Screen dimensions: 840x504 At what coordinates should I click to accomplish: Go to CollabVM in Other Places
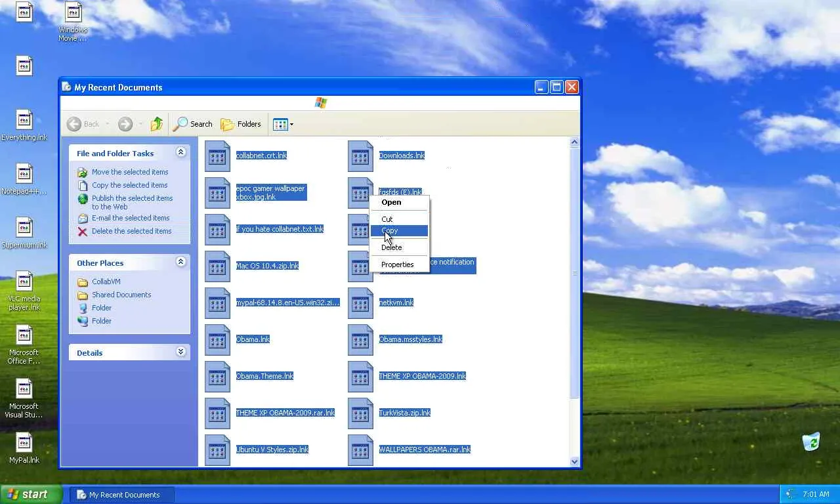coord(106,282)
